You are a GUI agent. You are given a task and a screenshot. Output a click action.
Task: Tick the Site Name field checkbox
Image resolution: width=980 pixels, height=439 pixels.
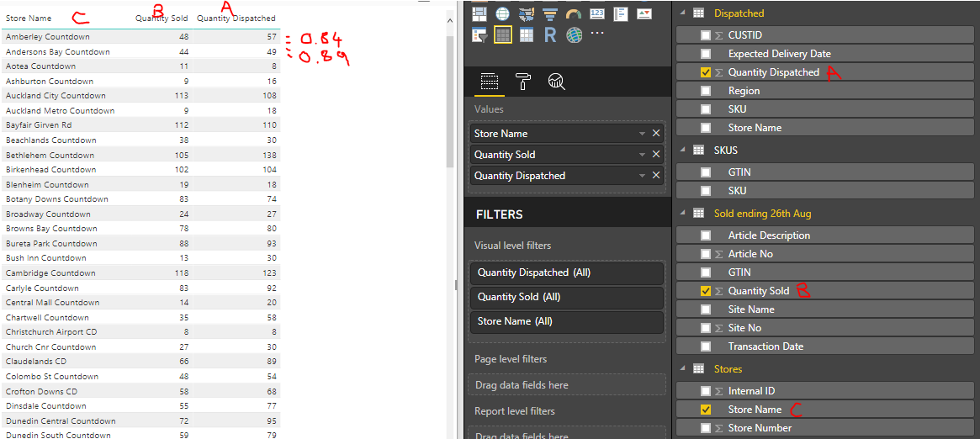pos(706,309)
